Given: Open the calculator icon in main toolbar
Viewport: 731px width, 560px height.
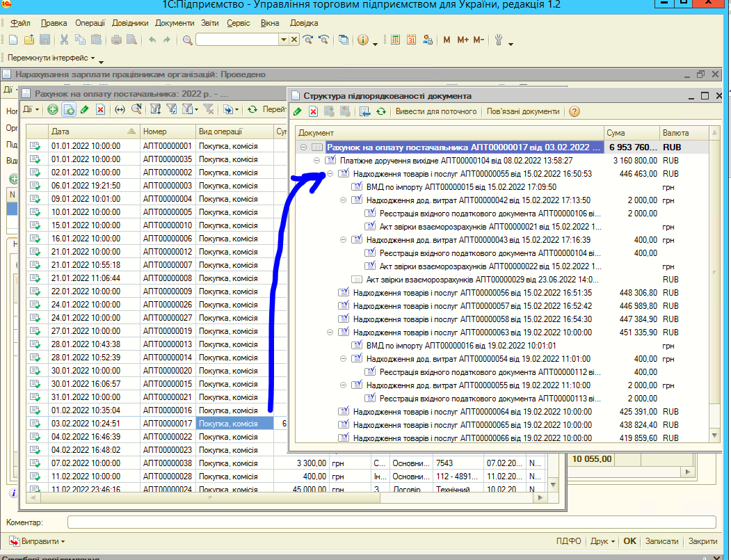Looking at the screenshot, I should tap(395, 40).
